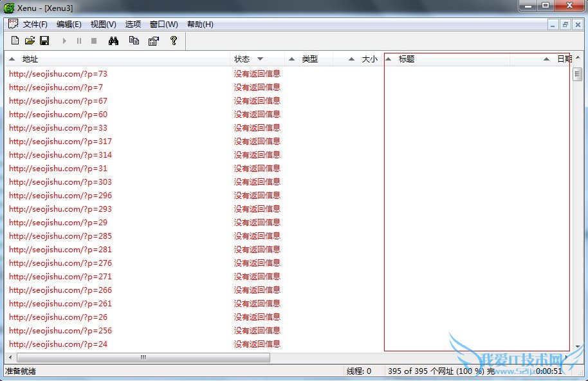588x381 pixels.
Task: Open the 文件(F) menu
Action: (x=35, y=24)
